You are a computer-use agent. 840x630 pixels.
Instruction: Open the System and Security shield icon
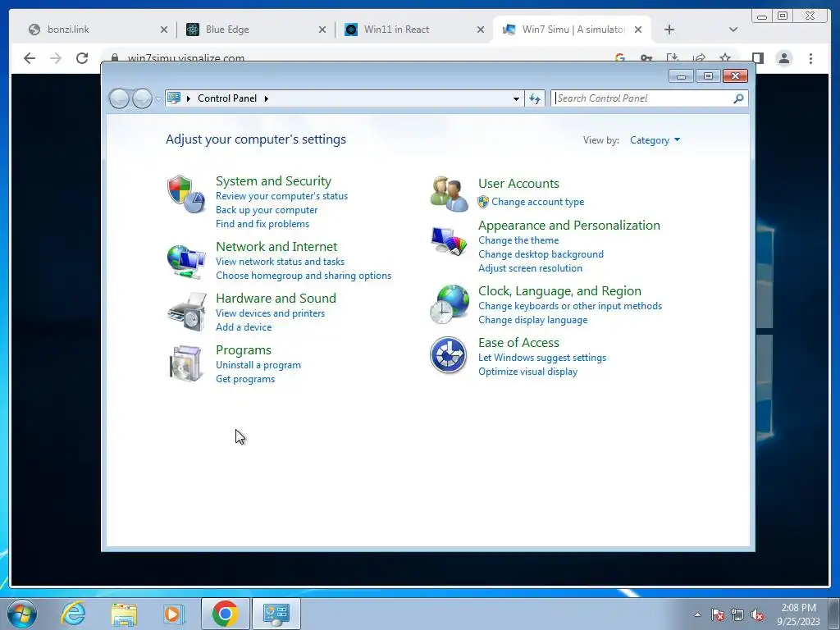click(x=185, y=194)
